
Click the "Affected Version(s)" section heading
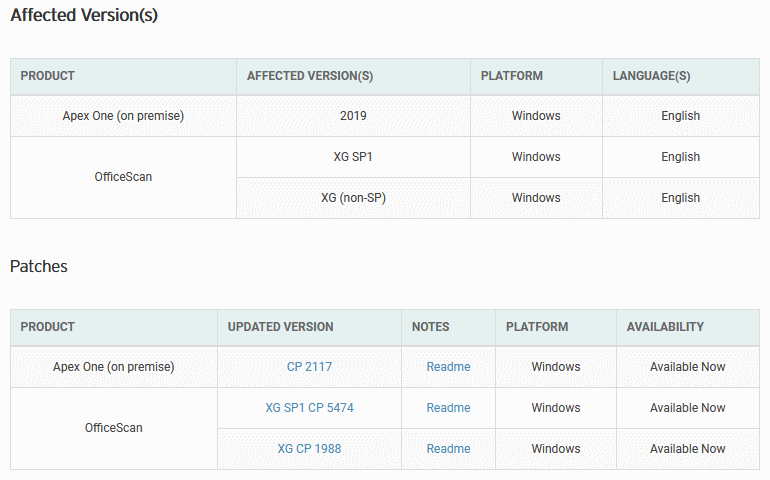84,15
